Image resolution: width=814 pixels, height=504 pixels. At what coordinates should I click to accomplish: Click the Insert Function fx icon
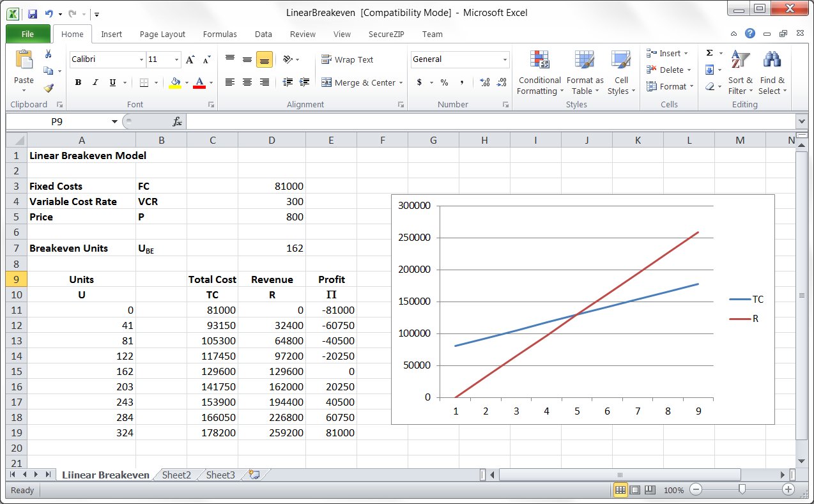(x=178, y=121)
